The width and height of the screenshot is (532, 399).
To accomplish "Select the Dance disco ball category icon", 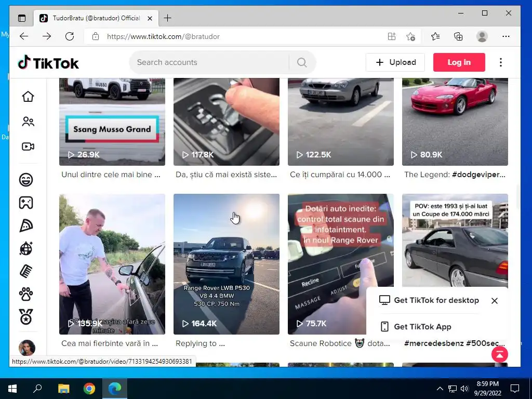I will [x=26, y=249].
